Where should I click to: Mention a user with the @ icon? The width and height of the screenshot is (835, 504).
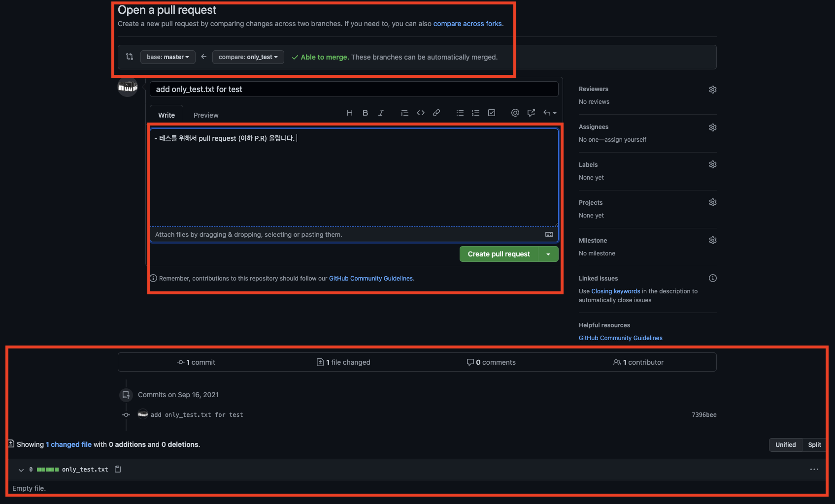[x=515, y=113]
